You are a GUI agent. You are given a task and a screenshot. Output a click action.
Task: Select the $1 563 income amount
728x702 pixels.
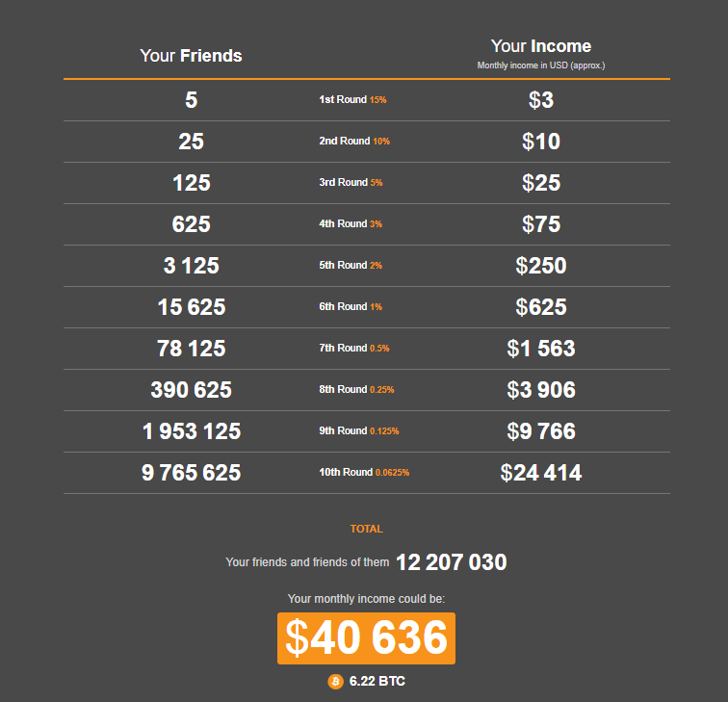pyautogui.click(x=540, y=349)
